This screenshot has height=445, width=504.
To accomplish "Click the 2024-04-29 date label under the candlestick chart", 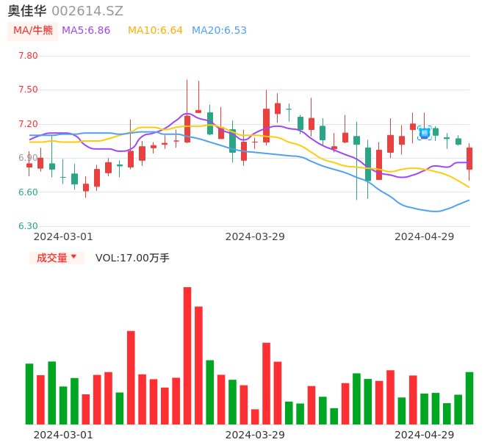I will point(425,236).
